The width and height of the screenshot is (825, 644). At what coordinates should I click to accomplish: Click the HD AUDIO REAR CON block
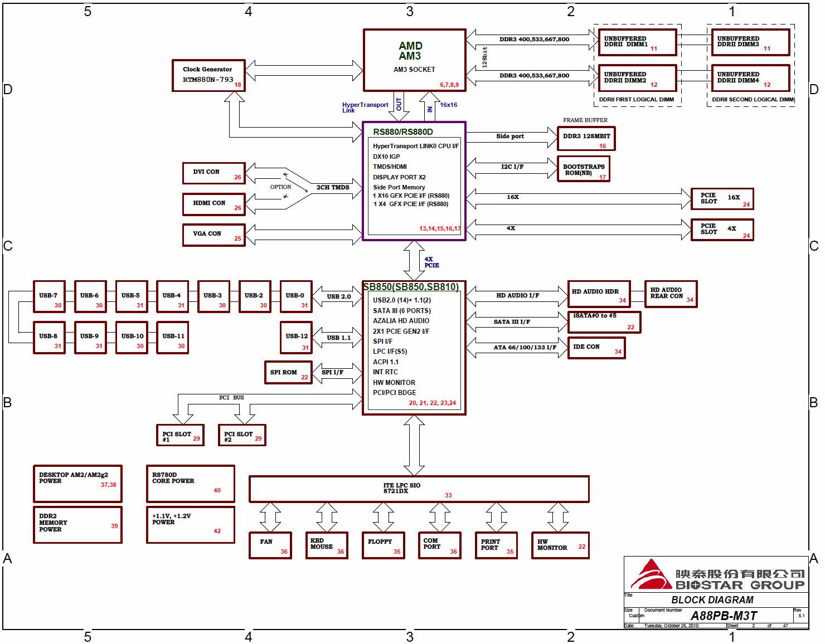pos(671,294)
